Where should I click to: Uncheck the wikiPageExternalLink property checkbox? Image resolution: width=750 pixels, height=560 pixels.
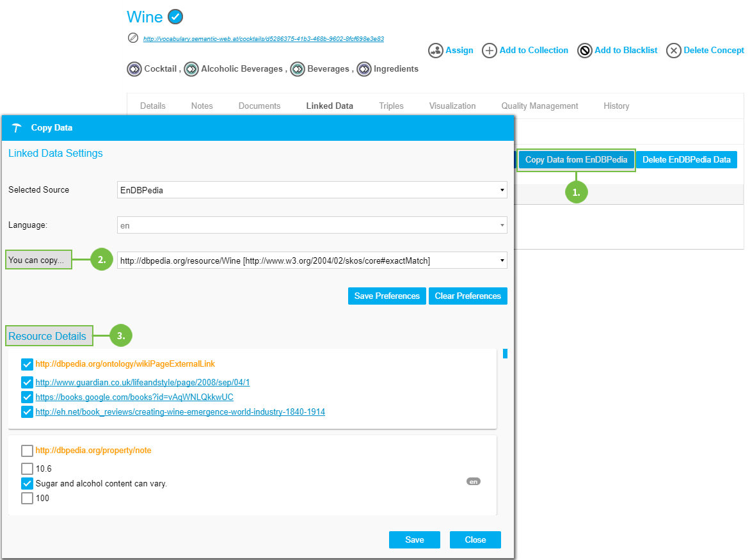click(x=27, y=364)
